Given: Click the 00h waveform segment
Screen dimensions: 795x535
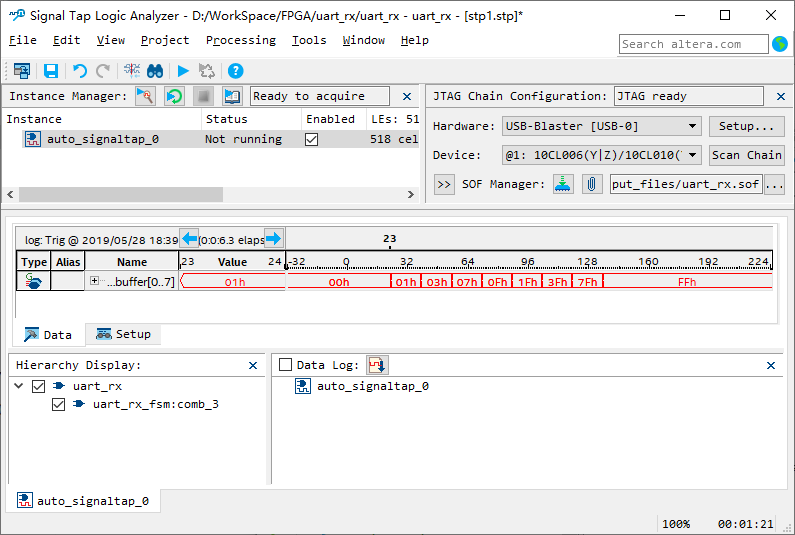Looking at the screenshot, I should pyautogui.click(x=339, y=282).
